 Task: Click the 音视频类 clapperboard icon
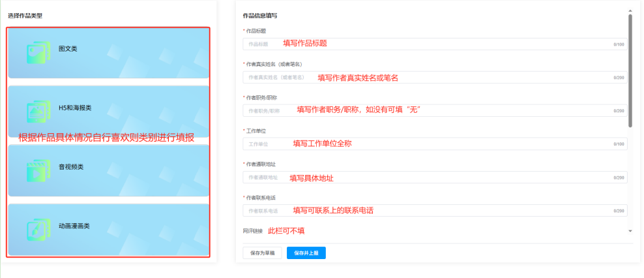(38, 169)
